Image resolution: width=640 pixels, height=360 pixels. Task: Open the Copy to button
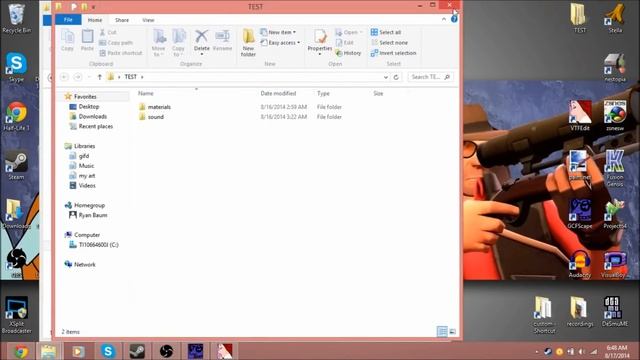178,42
